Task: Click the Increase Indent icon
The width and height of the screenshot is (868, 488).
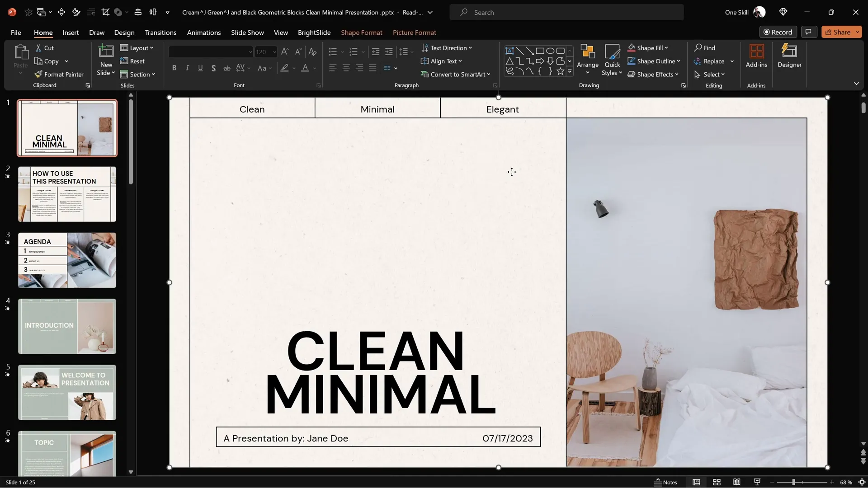Action: tap(389, 52)
